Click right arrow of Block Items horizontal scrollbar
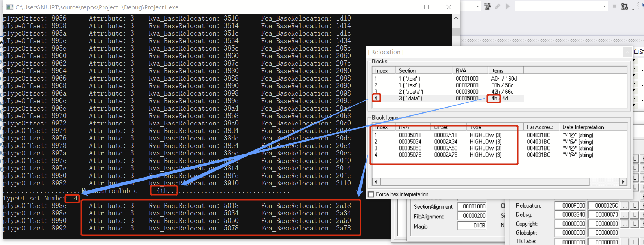The height and width of the screenshot is (245, 644). point(623,182)
